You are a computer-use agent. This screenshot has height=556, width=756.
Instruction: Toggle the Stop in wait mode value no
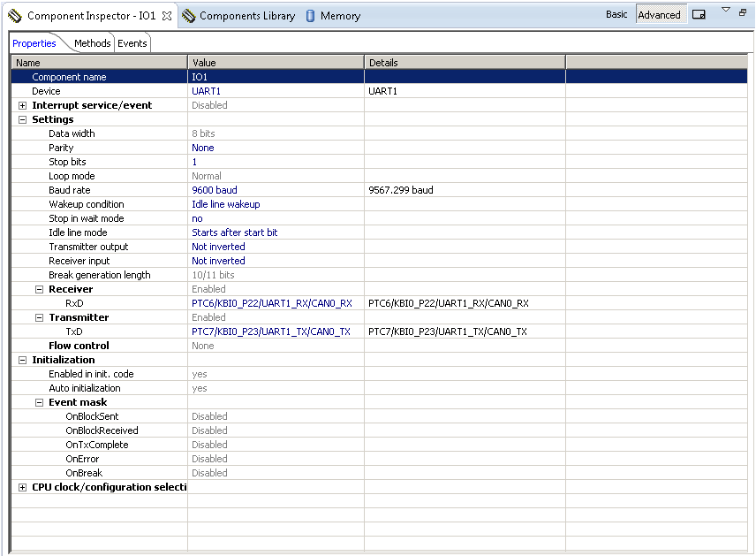tap(276, 218)
